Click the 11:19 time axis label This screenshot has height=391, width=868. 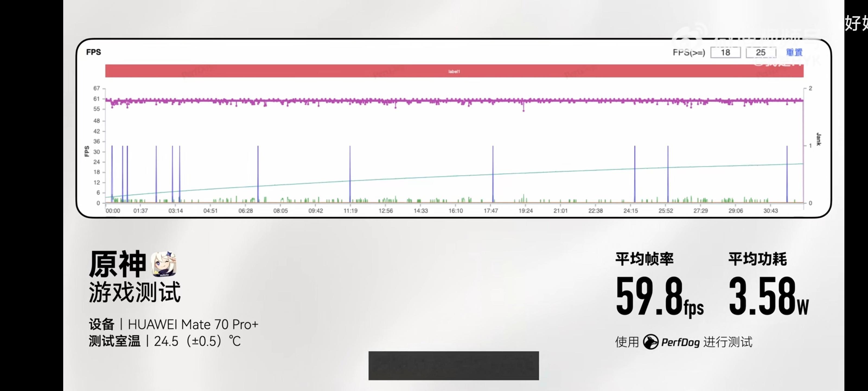pos(350,211)
